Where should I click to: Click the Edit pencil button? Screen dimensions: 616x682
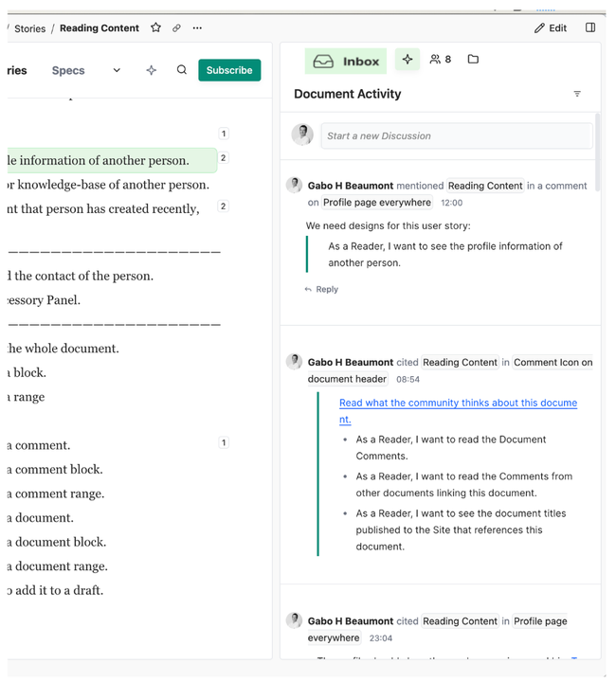pos(550,28)
